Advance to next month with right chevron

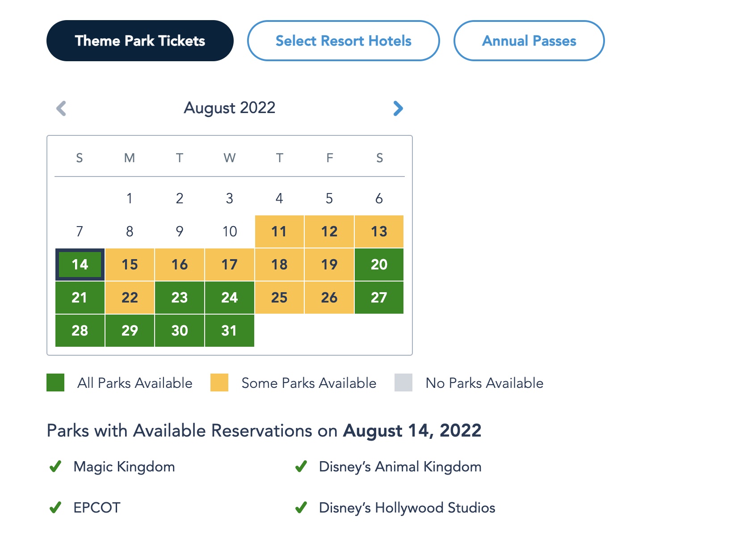(x=398, y=108)
